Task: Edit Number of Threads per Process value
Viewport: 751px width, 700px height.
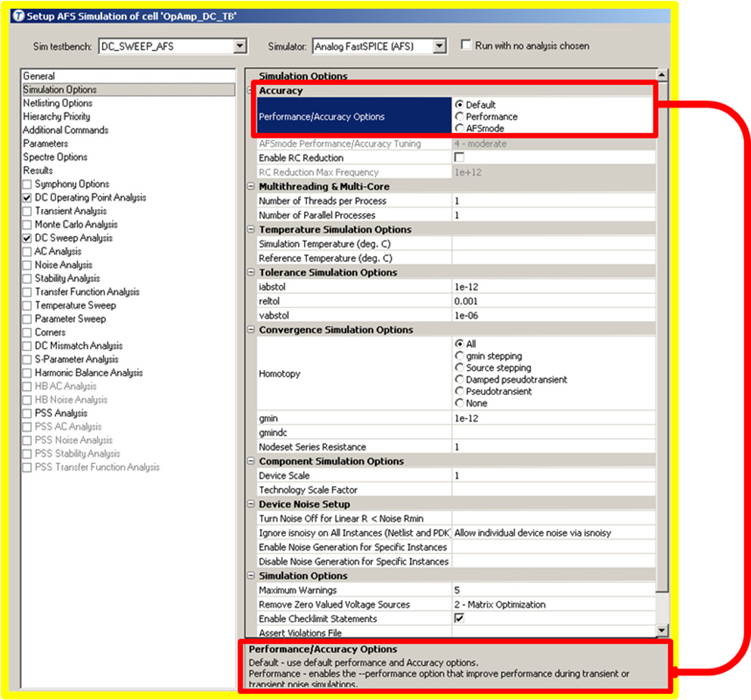Action: pyautogui.click(x=553, y=201)
